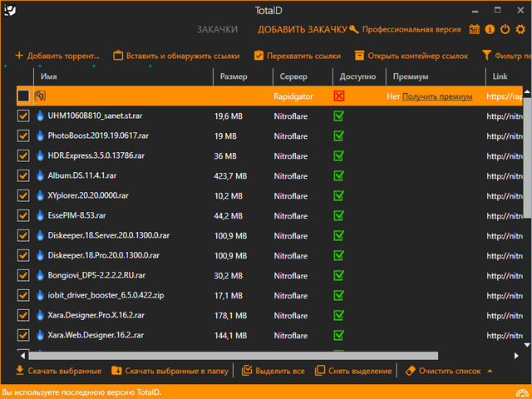This screenshot has height=399, width=532.
Task: Select Diskeeper.18.Pro.20.0.1300.0.rar file name
Action: 103,255
